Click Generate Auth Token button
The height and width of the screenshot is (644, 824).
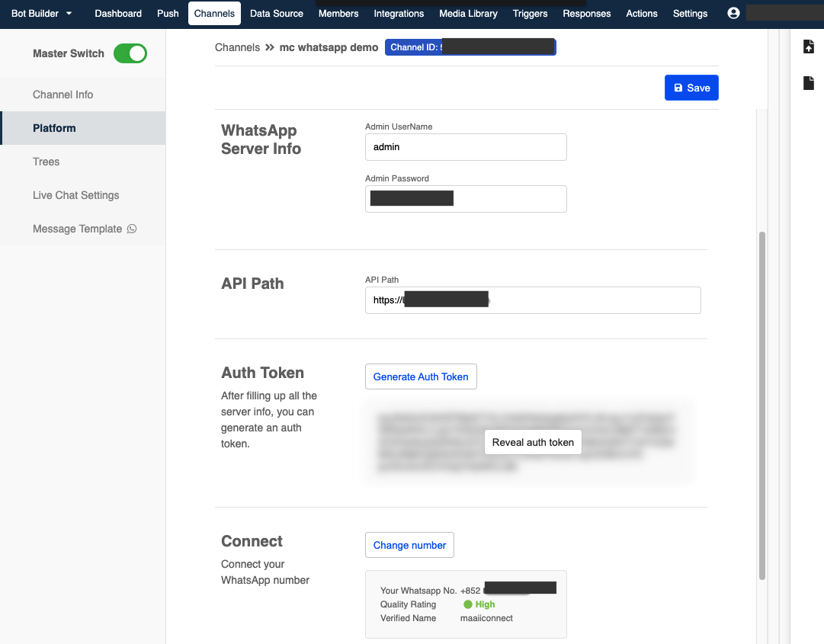pyautogui.click(x=421, y=376)
